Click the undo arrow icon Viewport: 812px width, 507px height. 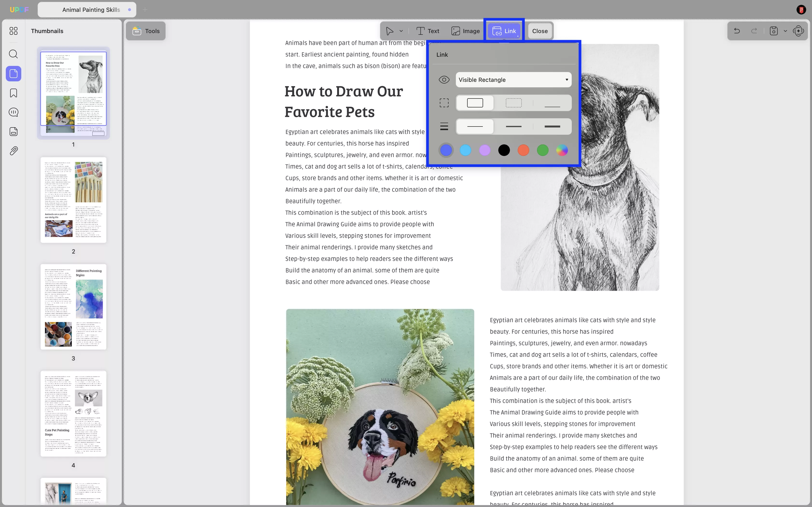coord(737,31)
